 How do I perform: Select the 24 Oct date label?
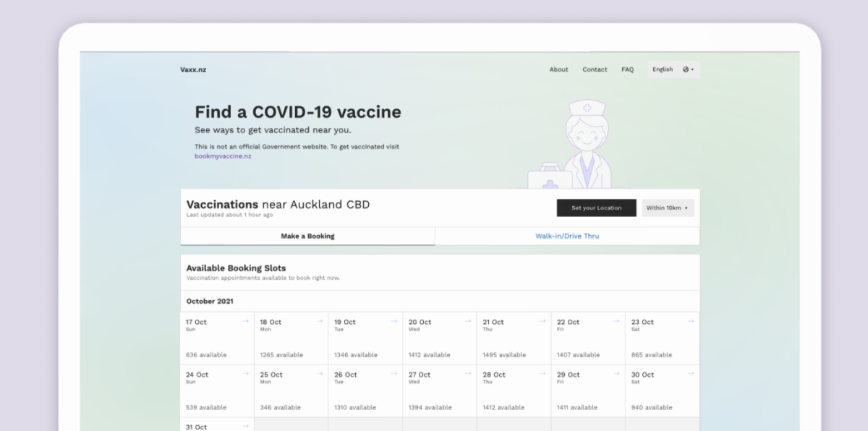[x=197, y=375]
